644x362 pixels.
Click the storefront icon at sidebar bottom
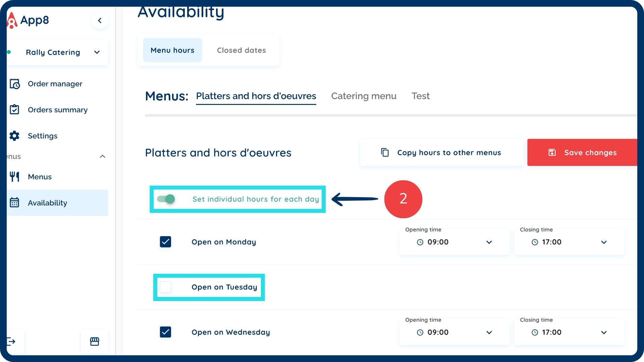pyautogui.click(x=95, y=342)
